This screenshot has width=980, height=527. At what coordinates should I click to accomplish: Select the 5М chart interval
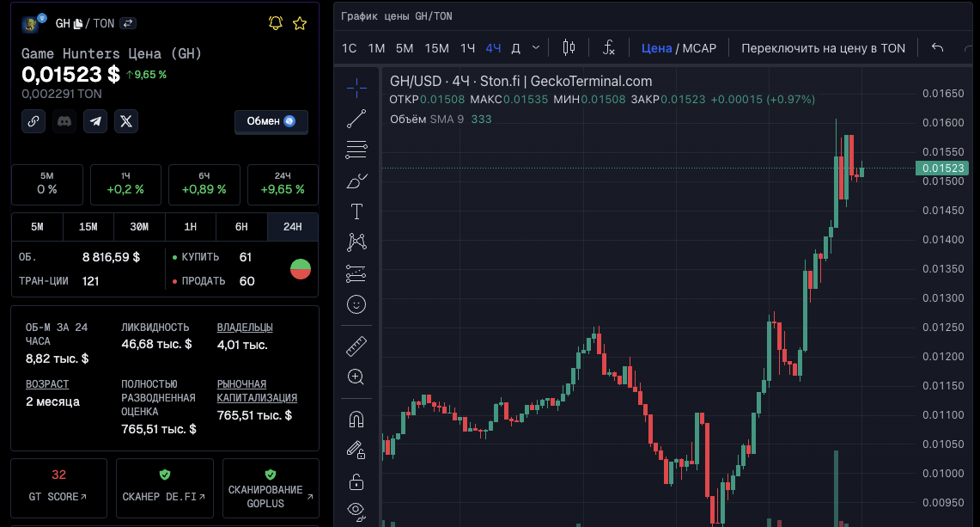pyautogui.click(x=405, y=48)
